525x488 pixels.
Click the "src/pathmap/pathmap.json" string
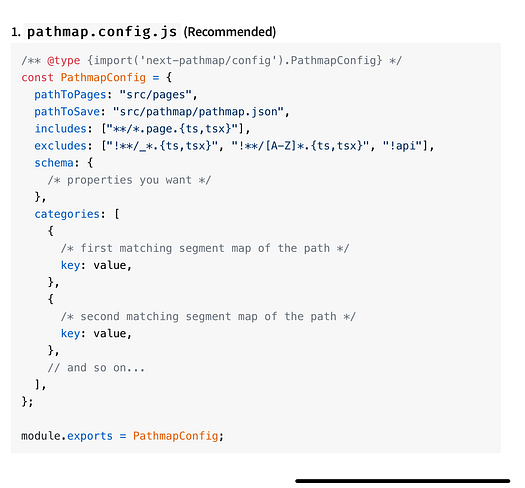198,112
